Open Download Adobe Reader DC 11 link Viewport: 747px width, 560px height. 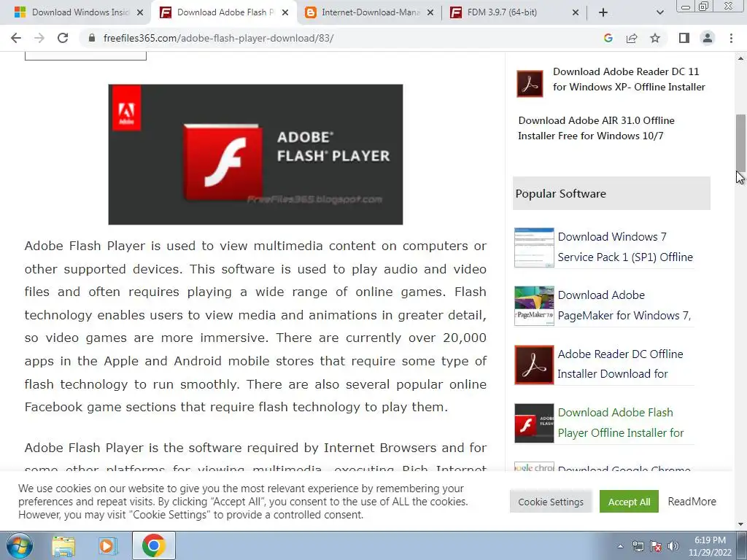click(x=629, y=79)
